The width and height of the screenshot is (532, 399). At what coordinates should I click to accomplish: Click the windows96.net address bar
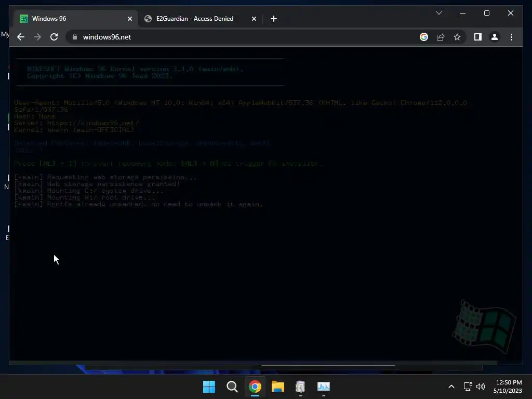(244, 37)
